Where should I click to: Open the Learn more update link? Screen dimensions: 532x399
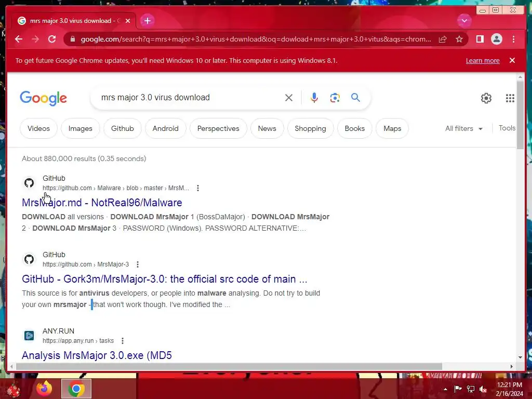pos(483,60)
